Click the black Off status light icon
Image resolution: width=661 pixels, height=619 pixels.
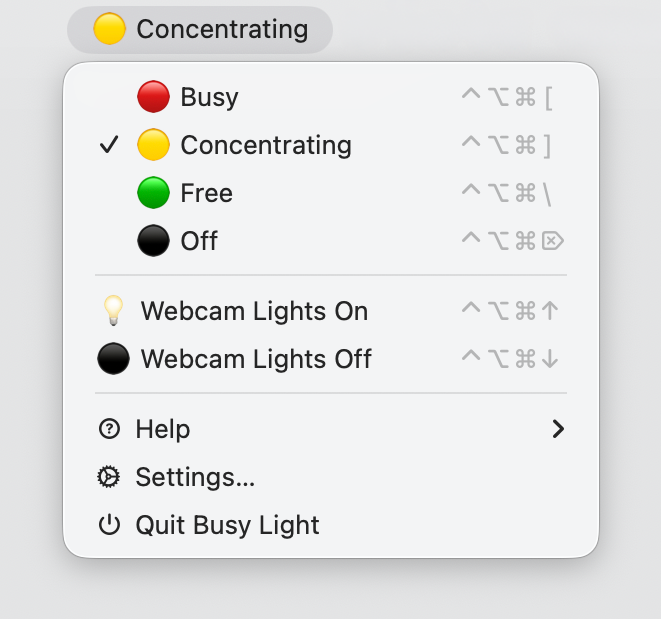pos(153,241)
